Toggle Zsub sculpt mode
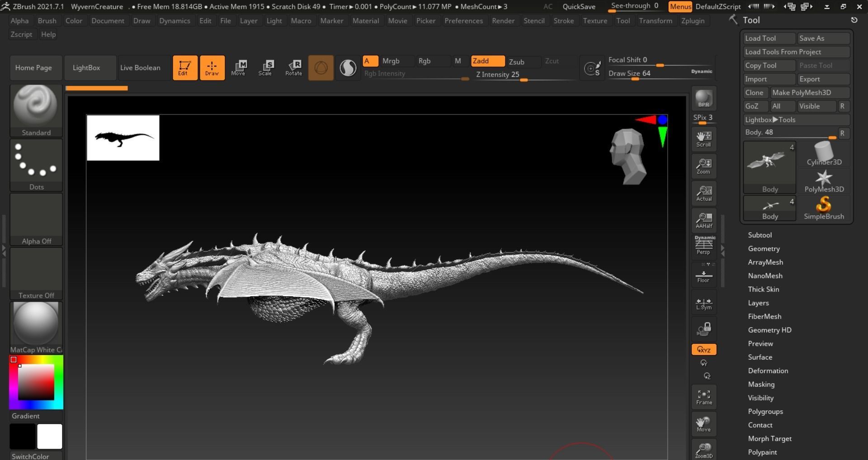Viewport: 868px width, 460px height. [x=524, y=62]
